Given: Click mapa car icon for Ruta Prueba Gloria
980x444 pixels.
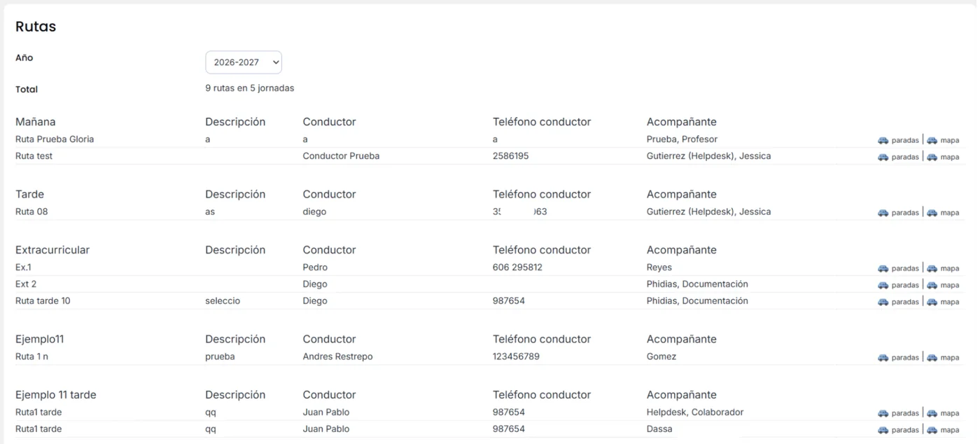Looking at the screenshot, I should (932, 140).
